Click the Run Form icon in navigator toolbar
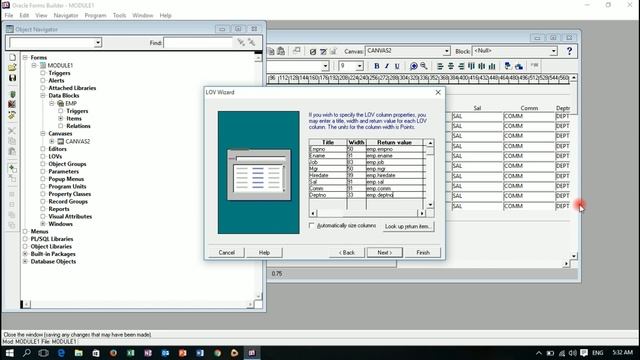This screenshot has height=360, width=640. (12, 95)
